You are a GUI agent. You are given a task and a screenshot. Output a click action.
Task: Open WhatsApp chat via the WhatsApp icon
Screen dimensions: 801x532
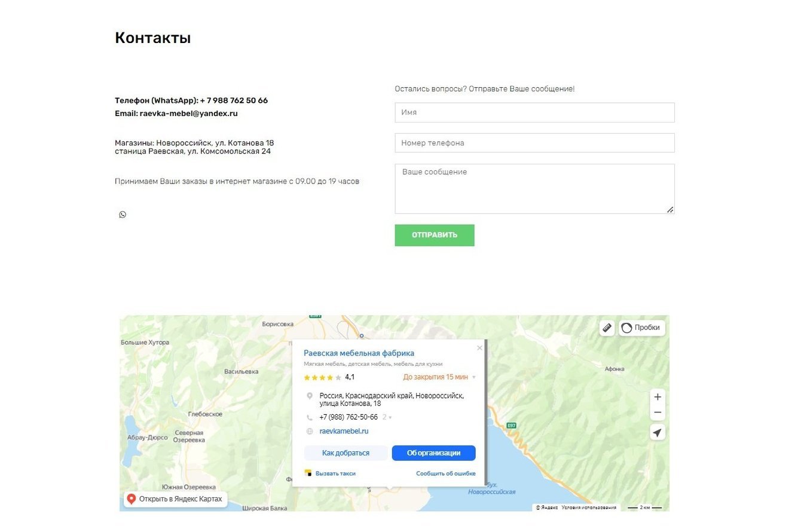pyautogui.click(x=123, y=215)
